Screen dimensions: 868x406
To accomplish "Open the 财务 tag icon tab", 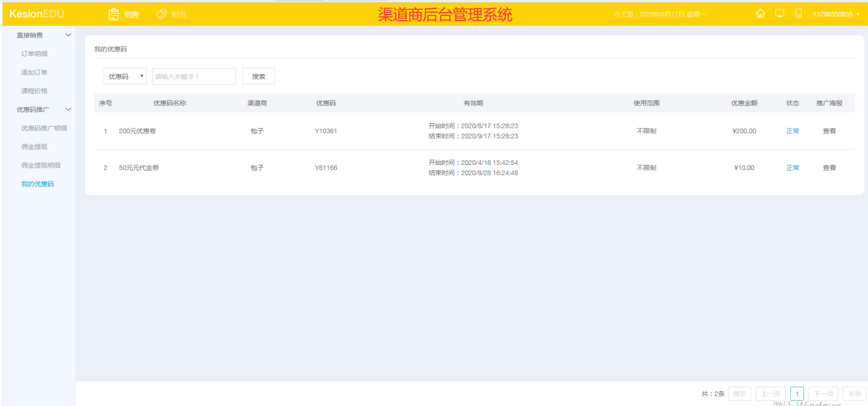I will pyautogui.click(x=172, y=14).
